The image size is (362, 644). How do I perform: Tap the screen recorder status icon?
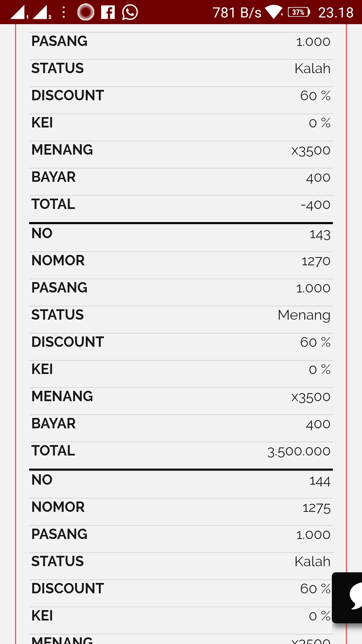(x=86, y=12)
